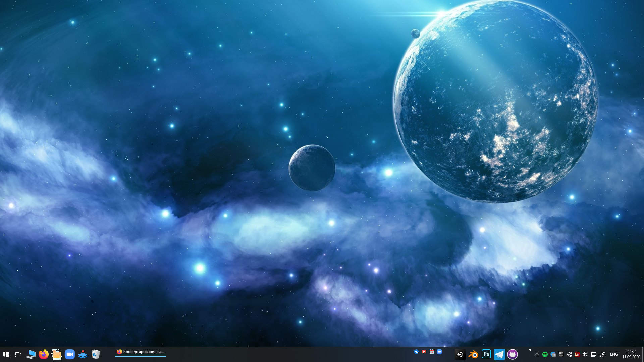
Task: Launch GitHub Desktop purple cat icon
Action: (512, 354)
